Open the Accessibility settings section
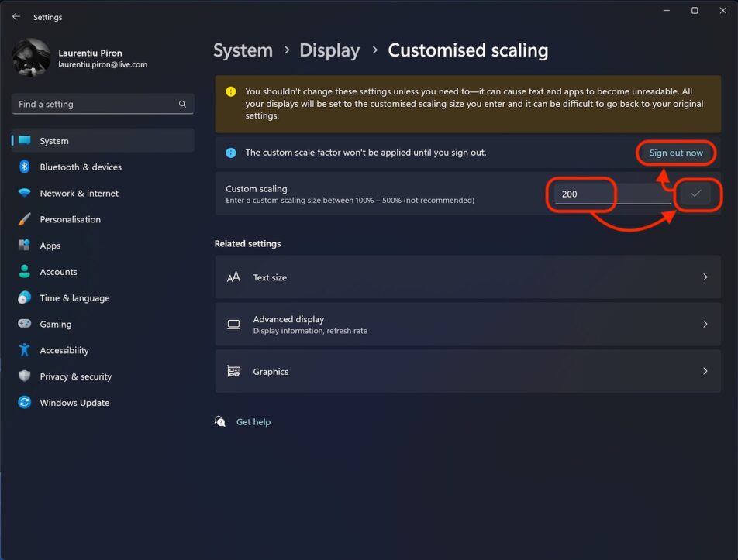The width and height of the screenshot is (738, 560). coord(63,350)
